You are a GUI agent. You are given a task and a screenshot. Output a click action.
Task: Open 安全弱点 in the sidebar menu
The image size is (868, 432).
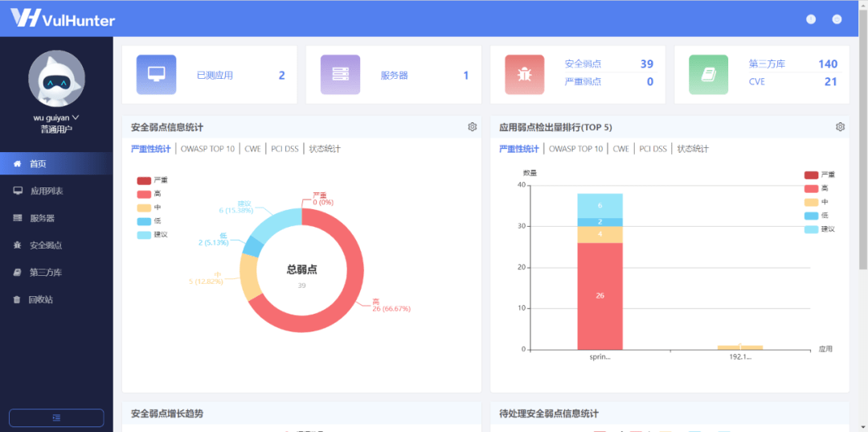pos(56,245)
